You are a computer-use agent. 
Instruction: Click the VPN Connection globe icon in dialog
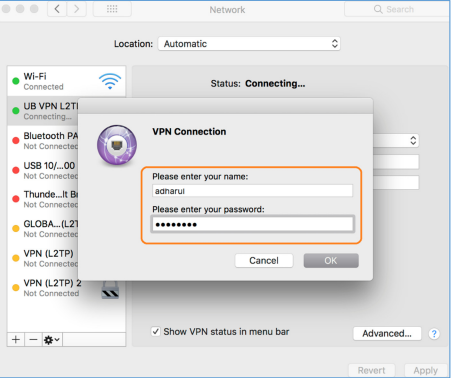[117, 145]
